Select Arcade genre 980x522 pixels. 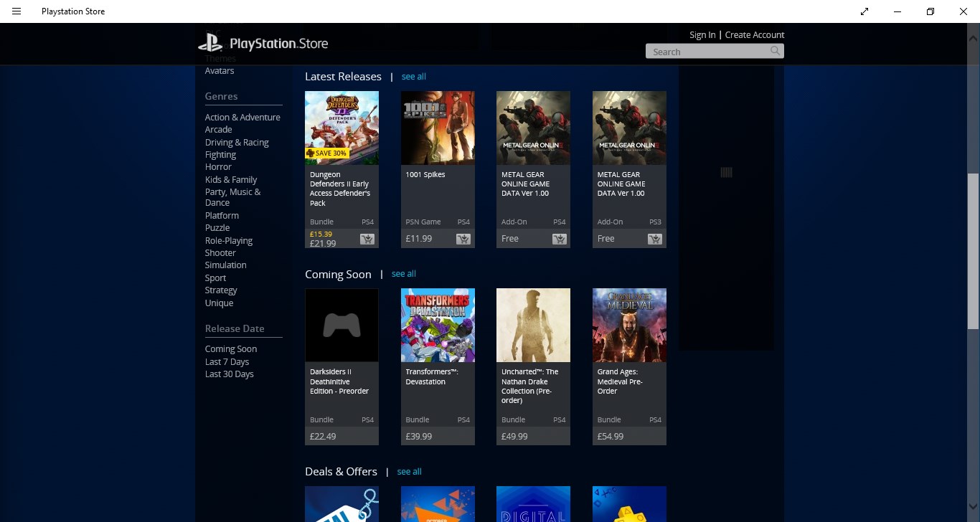click(x=219, y=129)
